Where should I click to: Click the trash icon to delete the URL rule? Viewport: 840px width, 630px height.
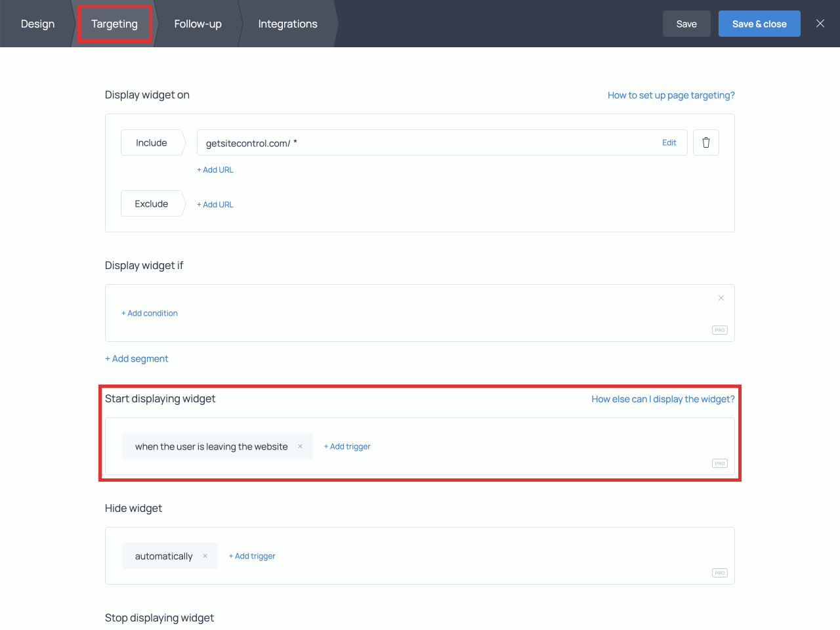coord(706,142)
